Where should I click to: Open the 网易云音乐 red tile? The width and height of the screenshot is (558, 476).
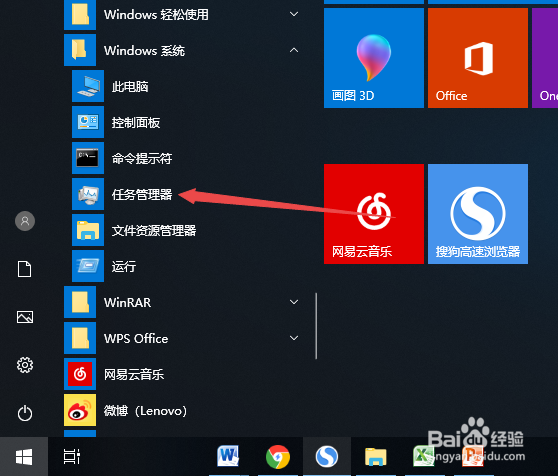pyautogui.click(x=374, y=214)
